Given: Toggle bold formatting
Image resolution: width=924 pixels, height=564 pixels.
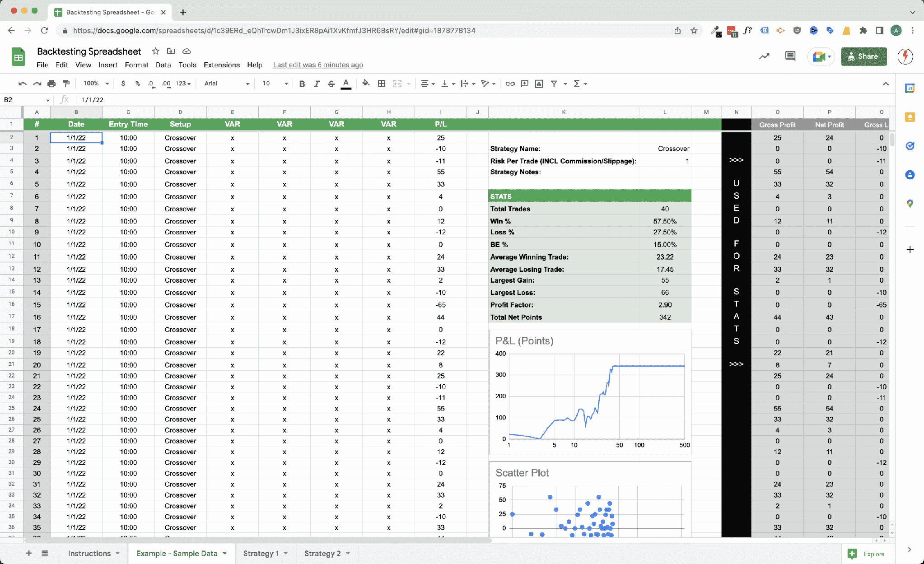Looking at the screenshot, I should (302, 84).
